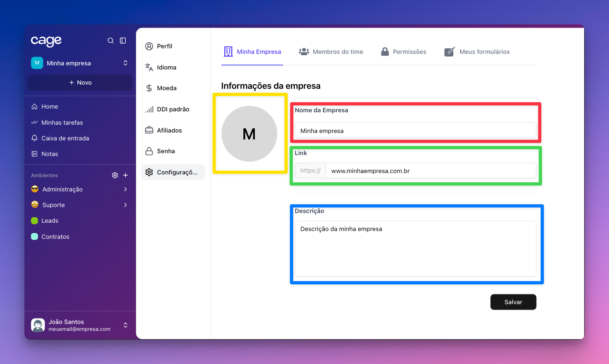Go to Home in the sidebar
This screenshot has width=609, height=364.
coord(49,106)
